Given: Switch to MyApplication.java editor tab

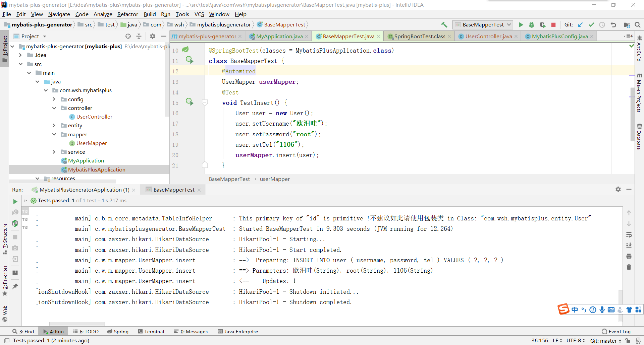Looking at the screenshot, I should click(279, 36).
